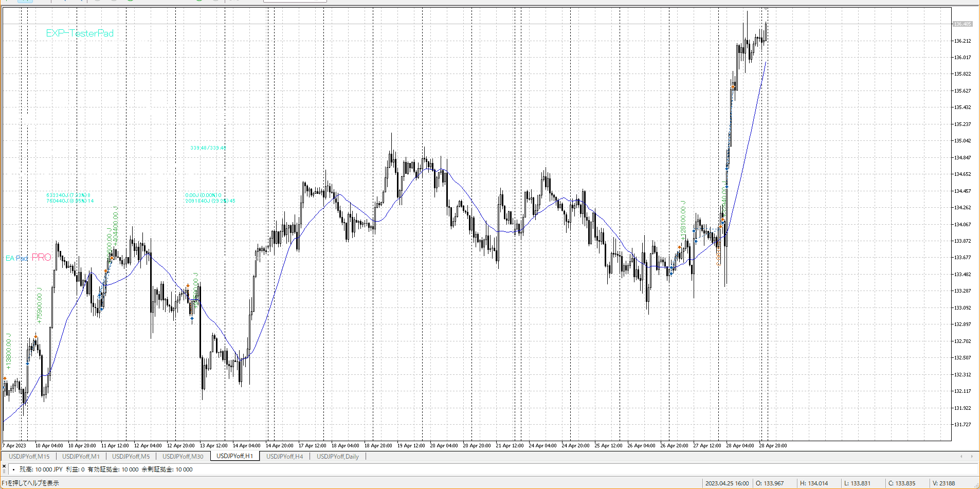Click the V: 23188 volume status field
Image resolution: width=980 pixels, height=489 pixels.
click(x=943, y=483)
